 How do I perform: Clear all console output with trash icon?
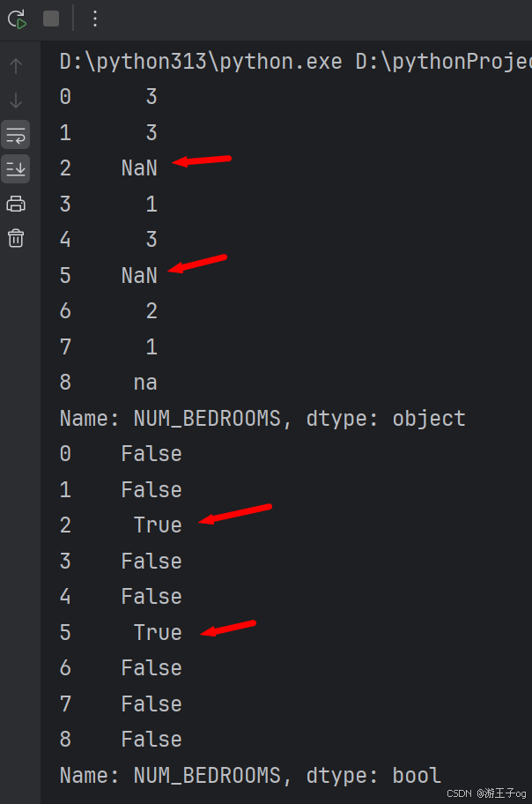click(x=16, y=238)
